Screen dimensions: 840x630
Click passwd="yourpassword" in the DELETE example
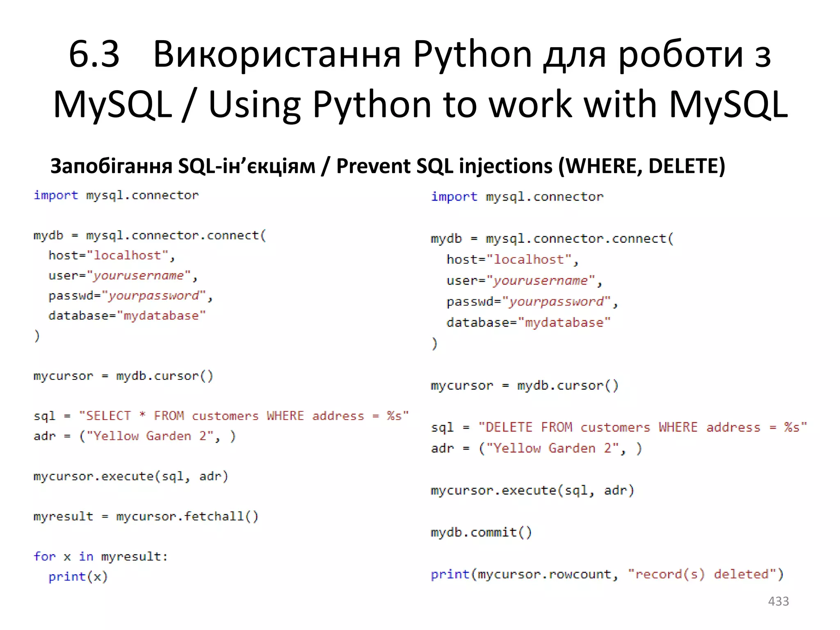pos(532,302)
